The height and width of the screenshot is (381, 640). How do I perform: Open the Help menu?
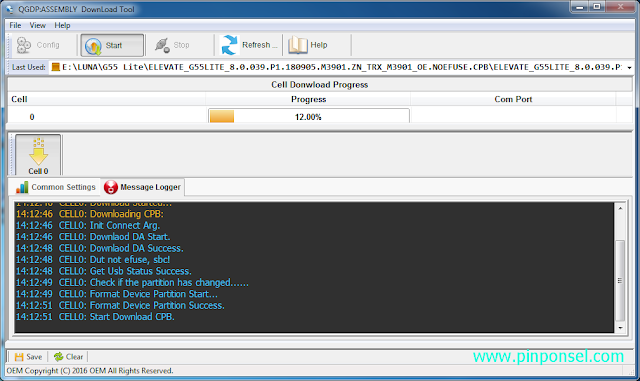pos(62,25)
